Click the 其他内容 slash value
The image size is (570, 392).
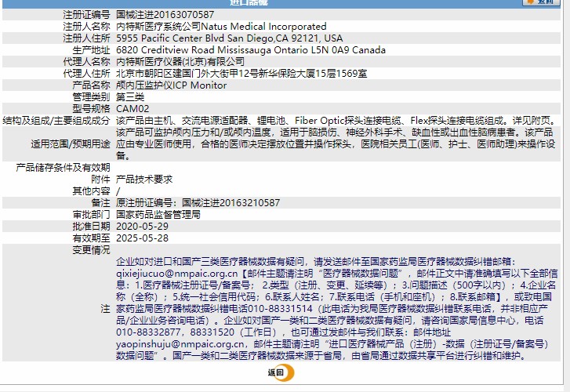118,191
